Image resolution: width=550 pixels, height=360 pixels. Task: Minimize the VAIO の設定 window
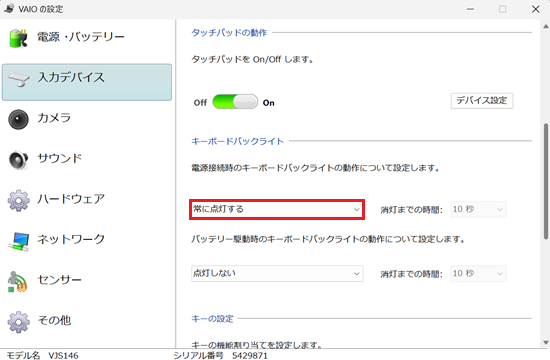coord(470,9)
